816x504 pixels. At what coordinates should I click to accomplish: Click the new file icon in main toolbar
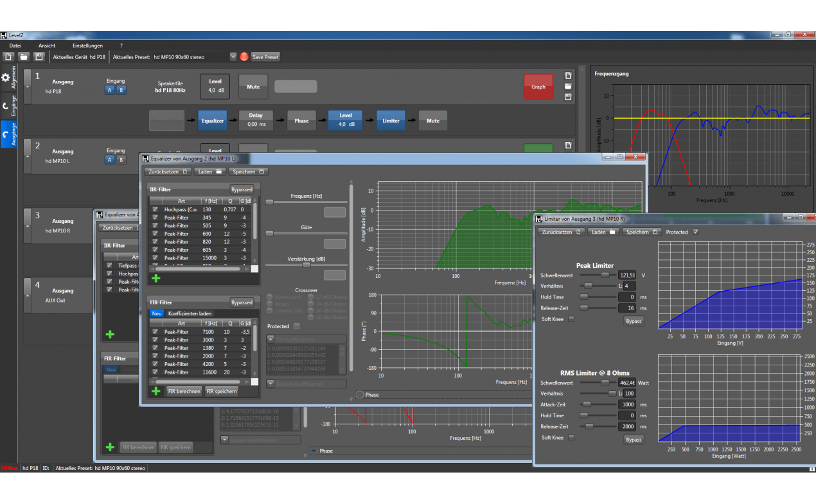coord(9,57)
